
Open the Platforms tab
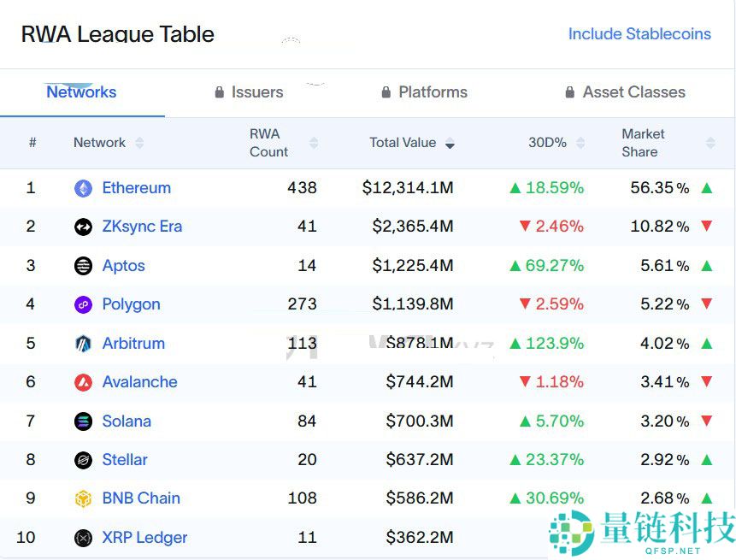click(x=423, y=92)
